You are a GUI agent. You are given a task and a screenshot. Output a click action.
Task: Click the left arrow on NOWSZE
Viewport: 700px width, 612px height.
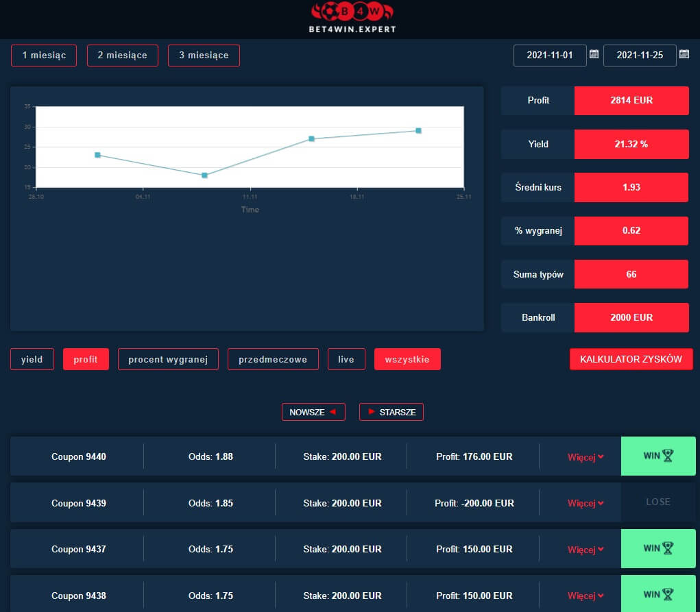(x=333, y=412)
